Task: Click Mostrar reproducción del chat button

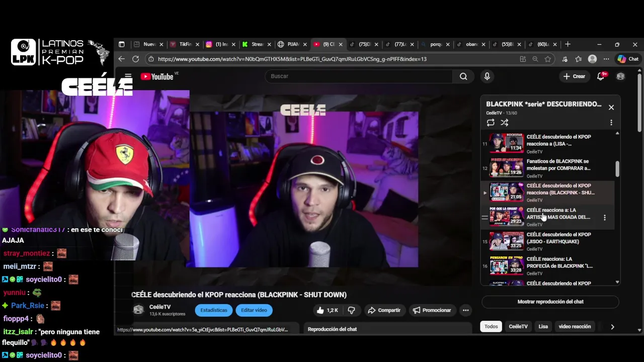Action: click(550, 302)
